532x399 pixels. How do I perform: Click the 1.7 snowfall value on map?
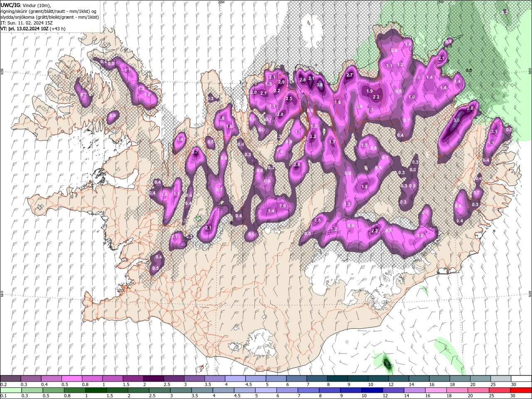(332, 142)
